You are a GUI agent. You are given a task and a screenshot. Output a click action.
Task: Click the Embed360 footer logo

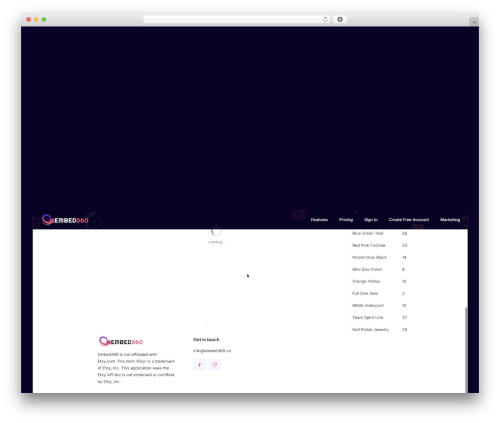(x=121, y=341)
